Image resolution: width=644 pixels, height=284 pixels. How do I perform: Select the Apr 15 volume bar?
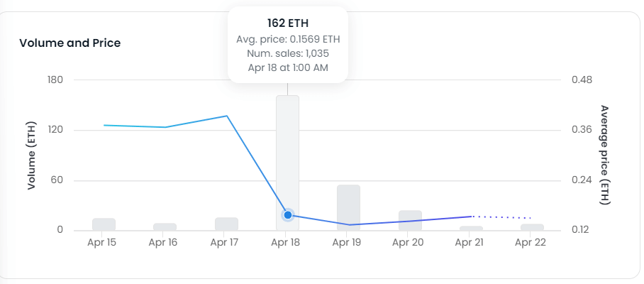[x=104, y=224]
